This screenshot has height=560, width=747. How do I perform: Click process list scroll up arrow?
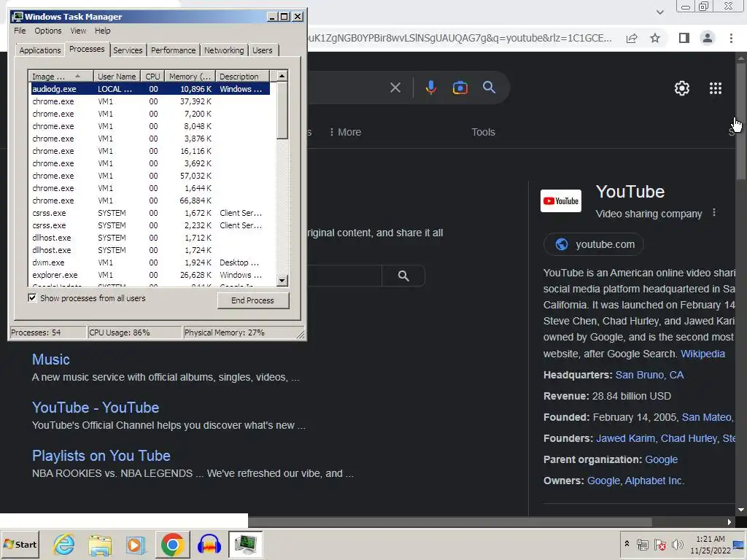coord(282,76)
